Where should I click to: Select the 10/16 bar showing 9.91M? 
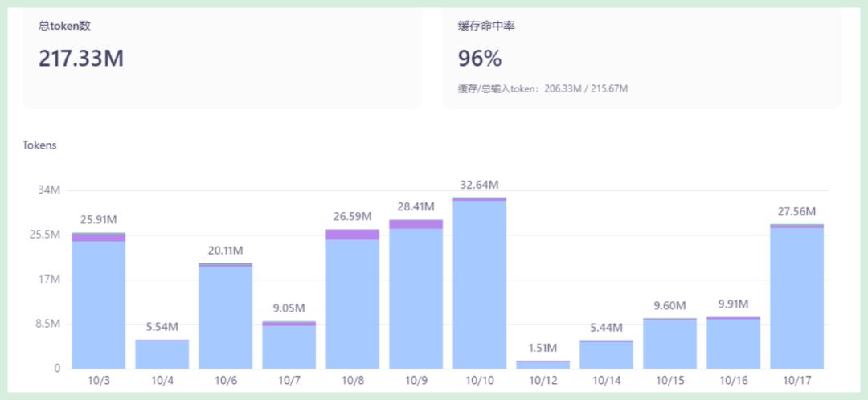734,343
